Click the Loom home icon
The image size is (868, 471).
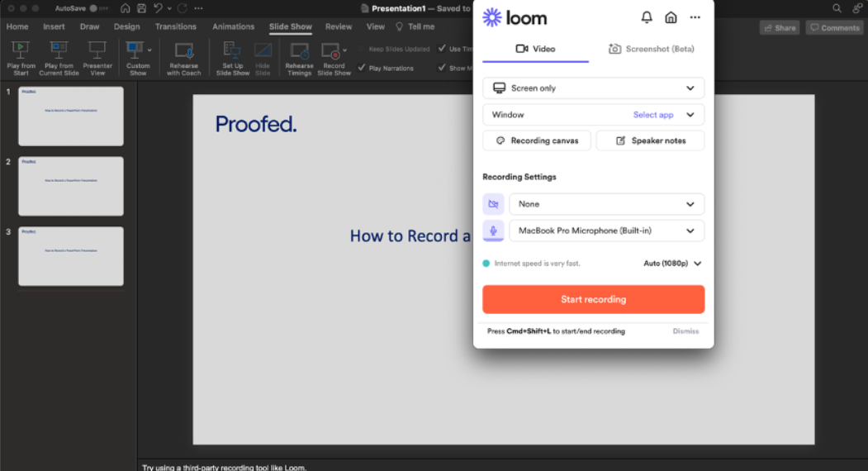tap(671, 17)
